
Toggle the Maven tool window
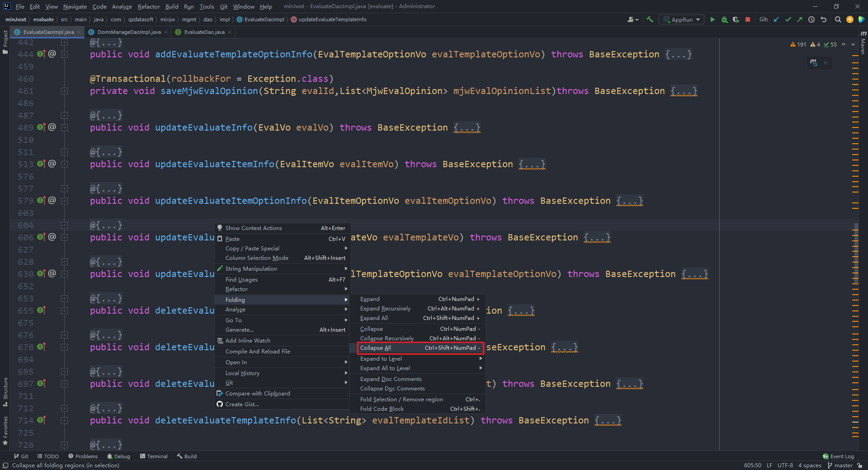coord(863,43)
